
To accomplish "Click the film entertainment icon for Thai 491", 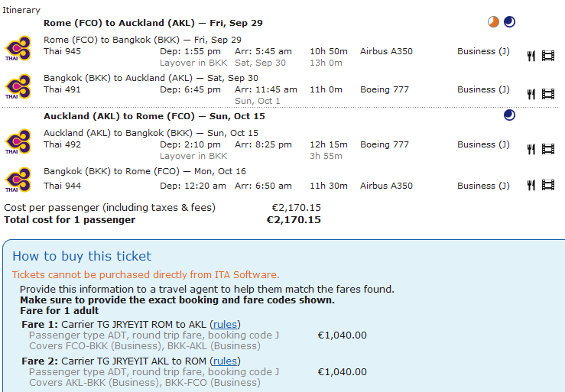I will tap(547, 94).
